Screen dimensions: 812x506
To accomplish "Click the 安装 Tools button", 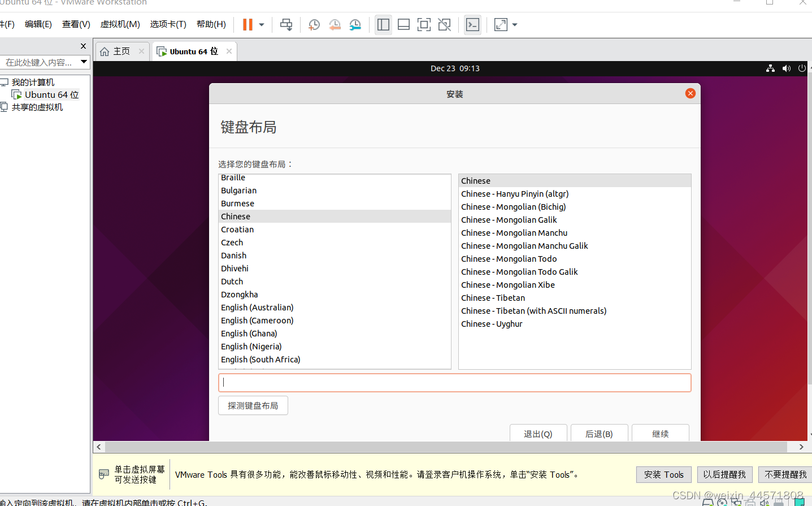I will coord(664,475).
